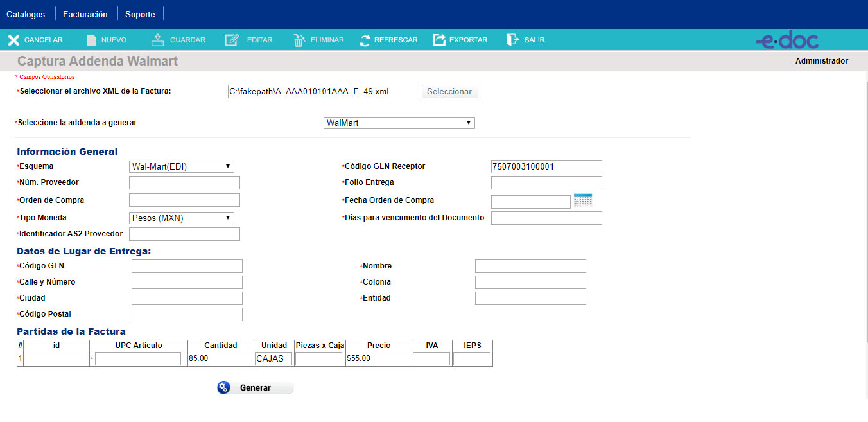The image size is (868, 422).
Task: Click the Editar pencil icon
Action: [x=232, y=40]
